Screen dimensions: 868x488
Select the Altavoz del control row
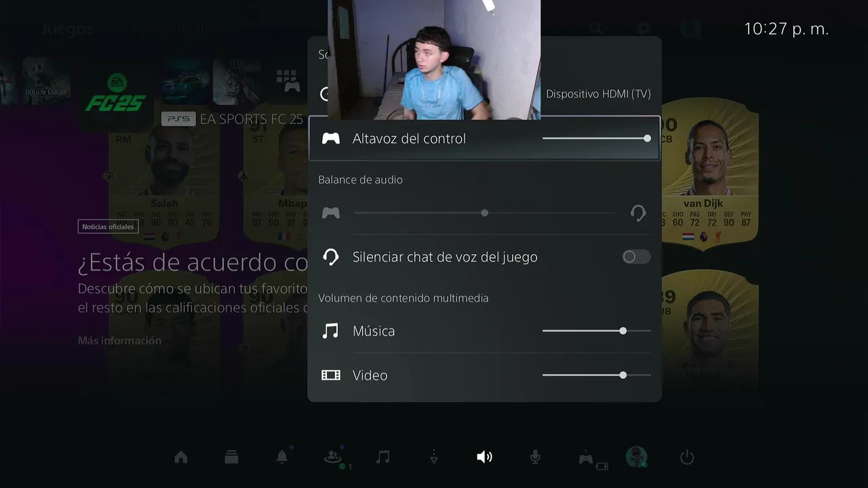click(x=484, y=138)
